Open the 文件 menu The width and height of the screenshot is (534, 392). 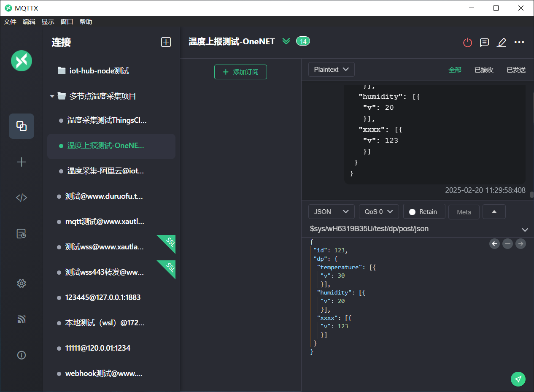pyautogui.click(x=10, y=22)
